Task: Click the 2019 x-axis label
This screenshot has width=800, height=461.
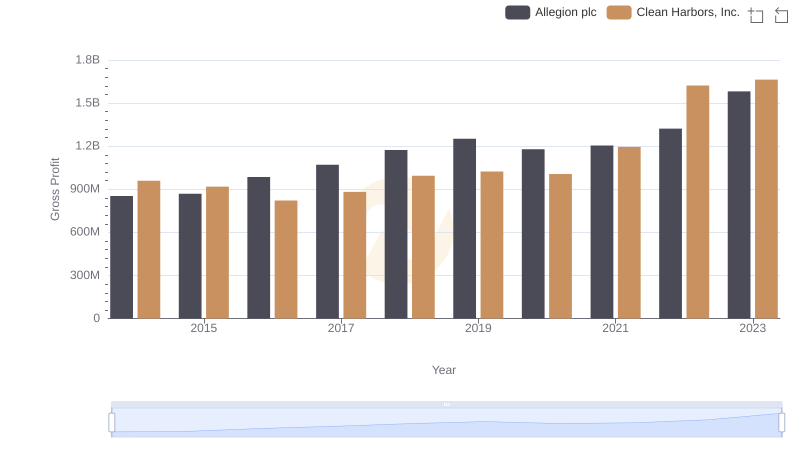Action: pyautogui.click(x=478, y=328)
